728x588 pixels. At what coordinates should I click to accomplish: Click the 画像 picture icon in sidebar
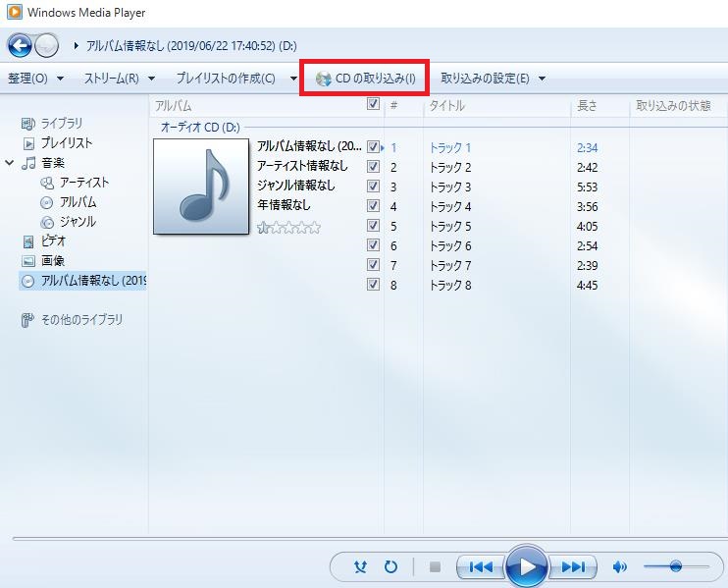(x=28, y=261)
